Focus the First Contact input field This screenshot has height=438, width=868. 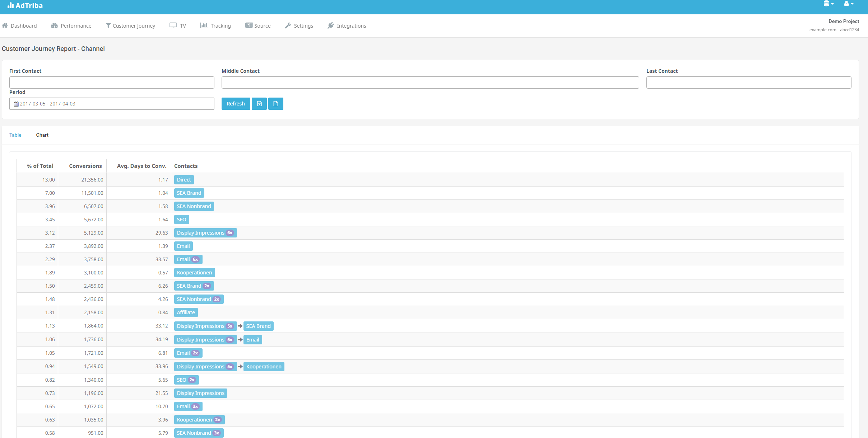point(112,83)
